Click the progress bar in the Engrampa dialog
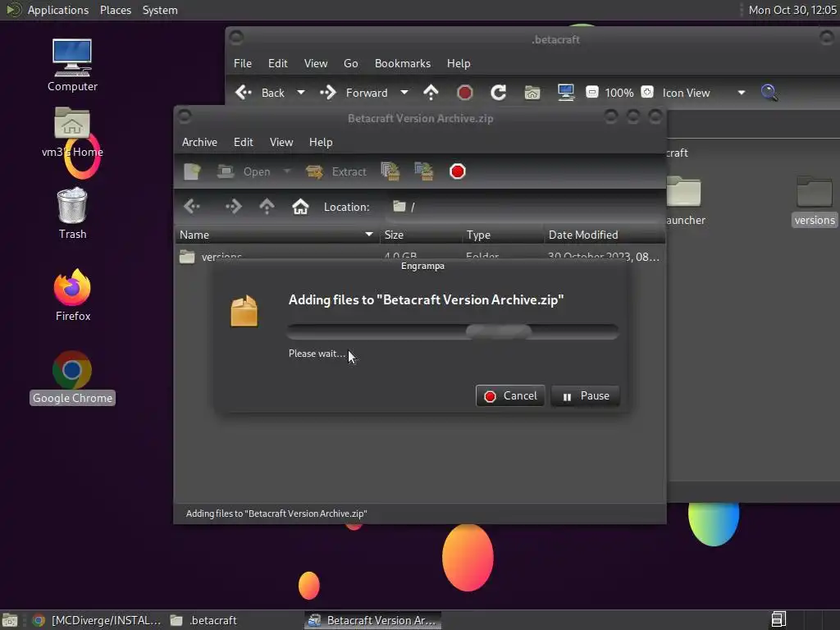The image size is (840, 630). tap(453, 331)
